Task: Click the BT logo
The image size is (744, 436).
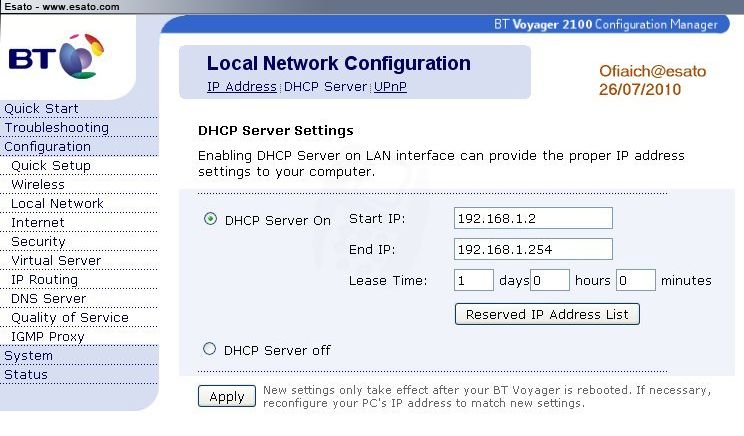Action: pyautogui.click(x=56, y=56)
